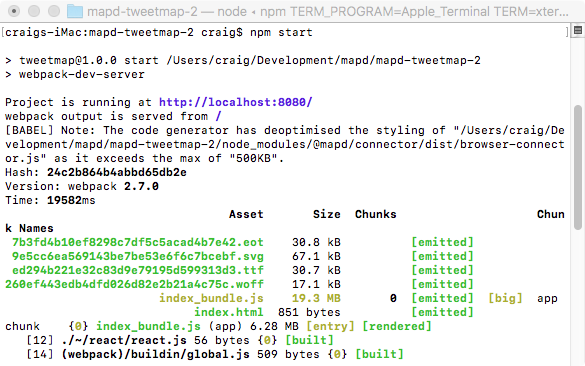Screen dimensions: 585x366
Task: Click the yellow minimize window button
Action: tap(34, 11)
